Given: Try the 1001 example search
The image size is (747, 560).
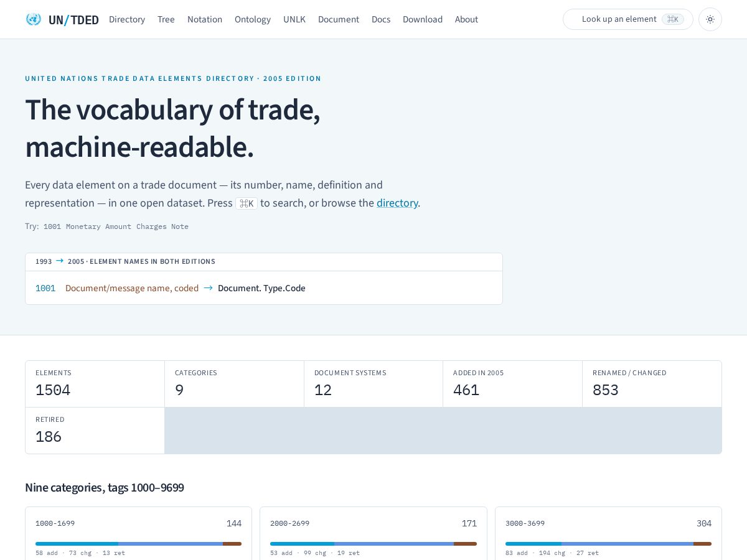Looking at the screenshot, I should point(52,226).
